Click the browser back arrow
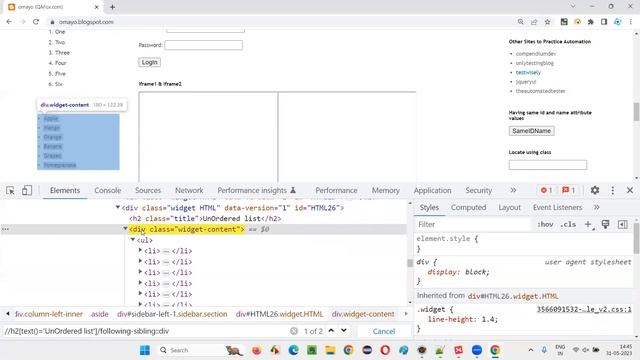Viewport: 640px width, 360px height. click(9, 22)
